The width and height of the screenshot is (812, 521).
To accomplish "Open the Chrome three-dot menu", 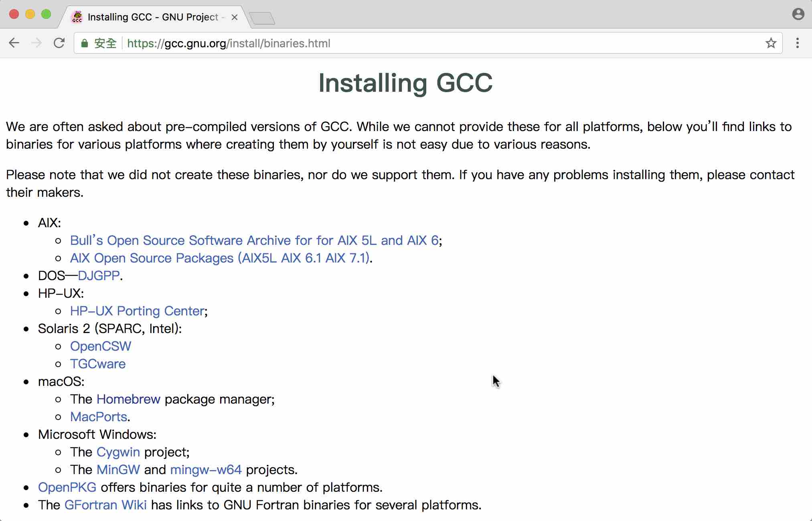I will pos(797,43).
